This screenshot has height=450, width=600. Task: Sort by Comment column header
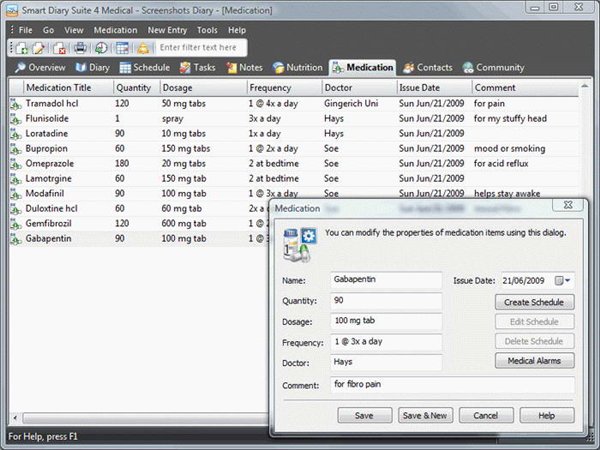click(x=525, y=88)
